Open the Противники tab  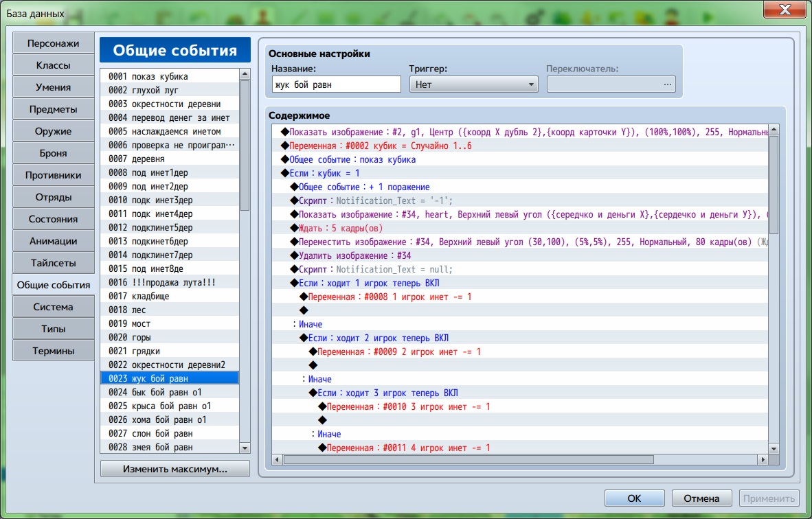53,175
